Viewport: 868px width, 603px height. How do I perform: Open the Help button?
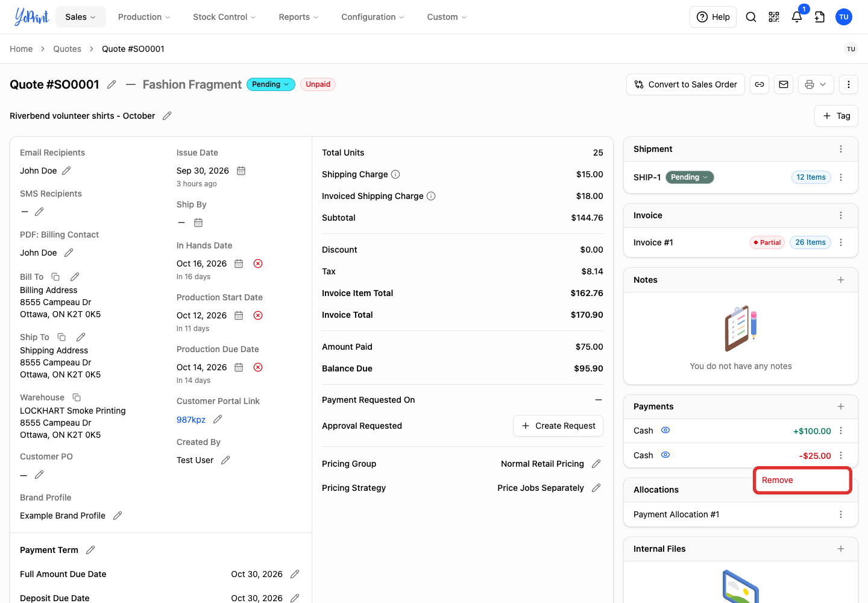point(713,17)
